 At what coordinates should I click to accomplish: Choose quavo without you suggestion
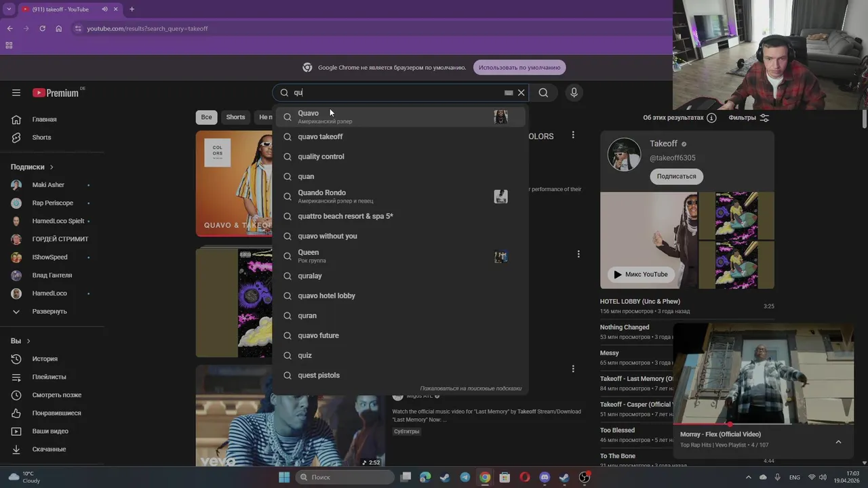400,236
